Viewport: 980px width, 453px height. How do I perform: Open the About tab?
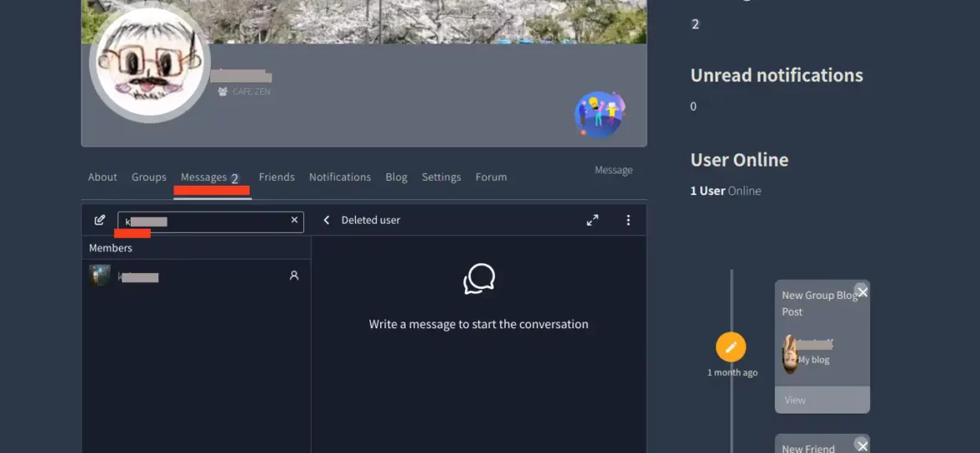pyautogui.click(x=102, y=177)
